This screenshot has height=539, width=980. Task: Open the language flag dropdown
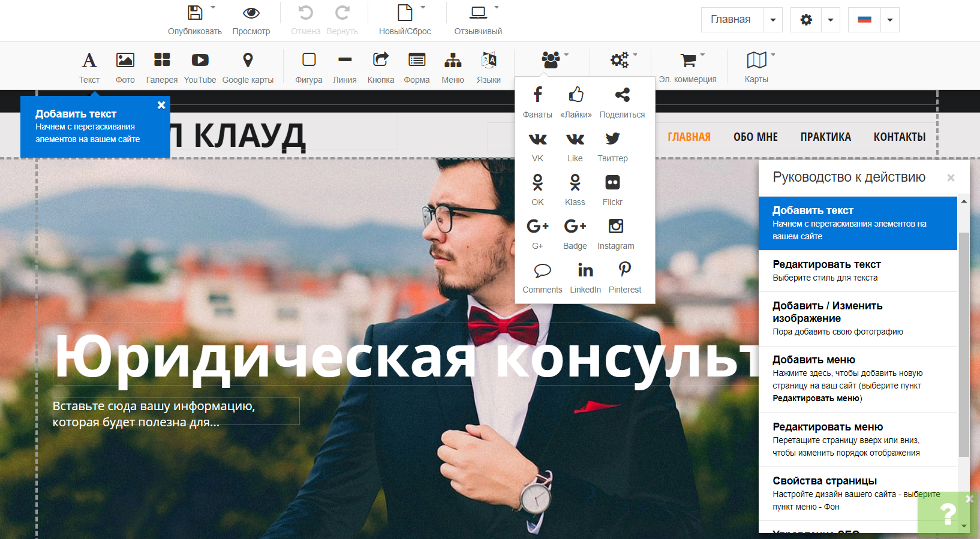(889, 20)
